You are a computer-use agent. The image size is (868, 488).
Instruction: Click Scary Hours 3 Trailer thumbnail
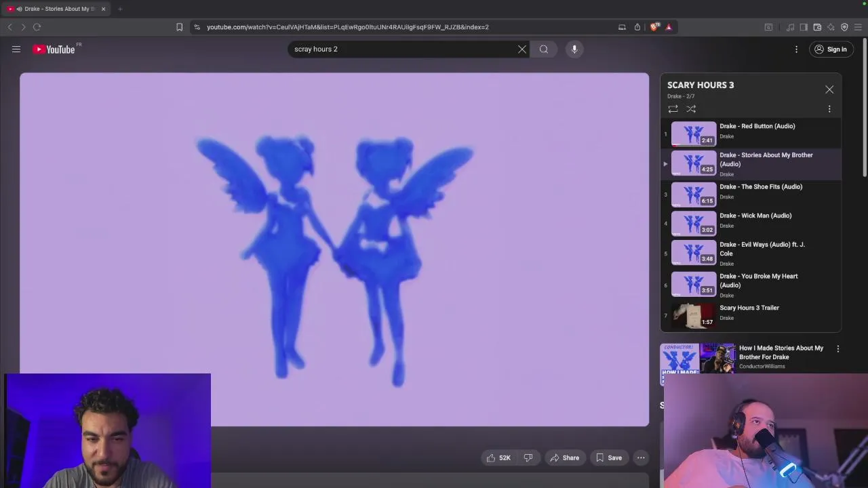[694, 315]
